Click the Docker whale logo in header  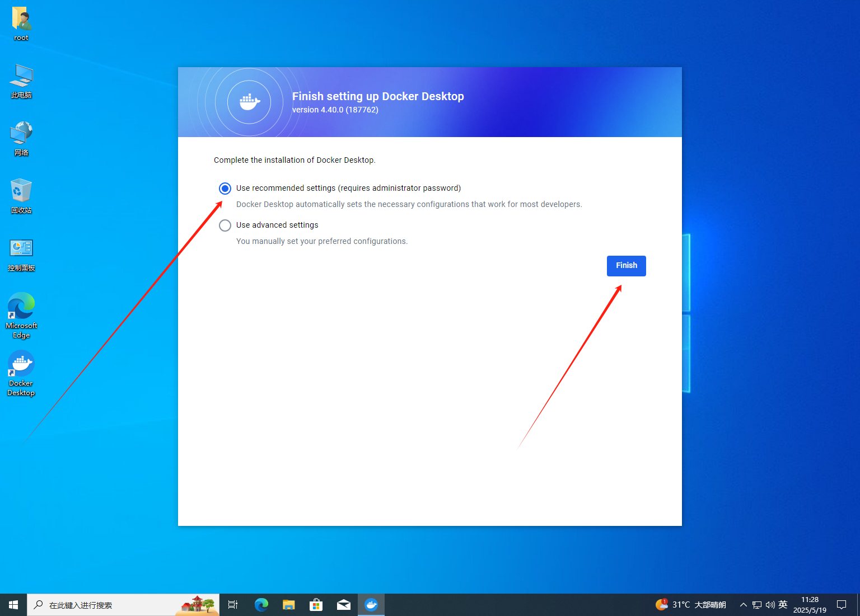point(250,102)
